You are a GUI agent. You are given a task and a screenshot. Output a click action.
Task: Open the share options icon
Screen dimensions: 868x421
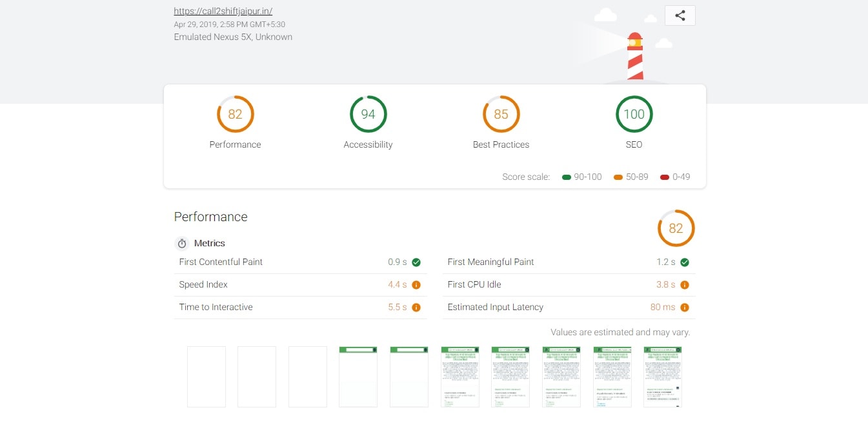pyautogui.click(x=680, y=15)
